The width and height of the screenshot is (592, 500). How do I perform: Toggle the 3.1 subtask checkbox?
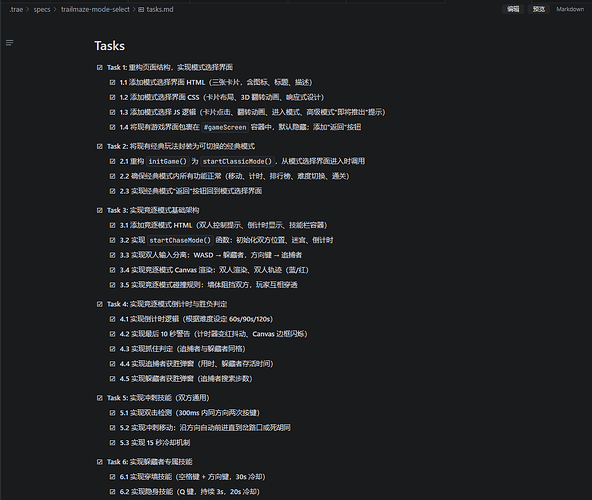tap(113, 225)
